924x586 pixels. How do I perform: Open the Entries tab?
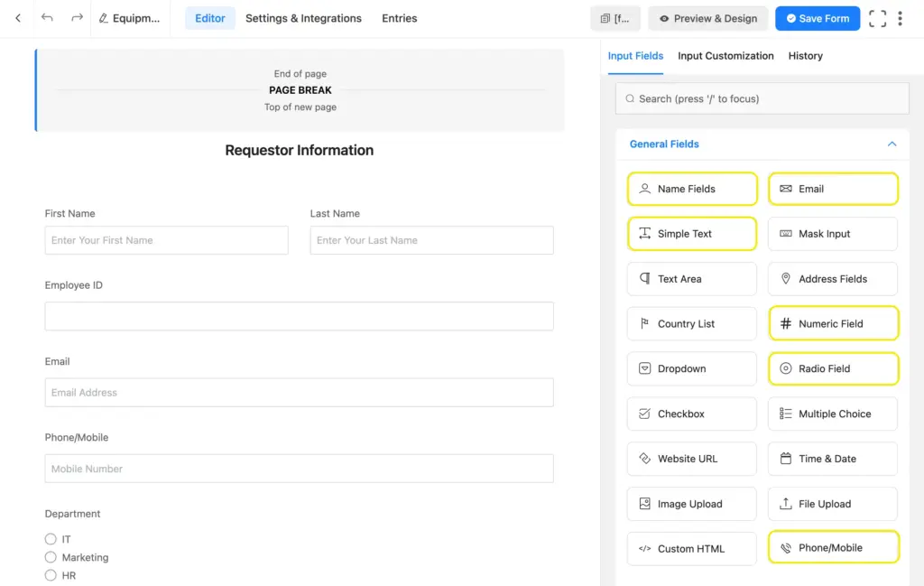click(x=399, y=18)
